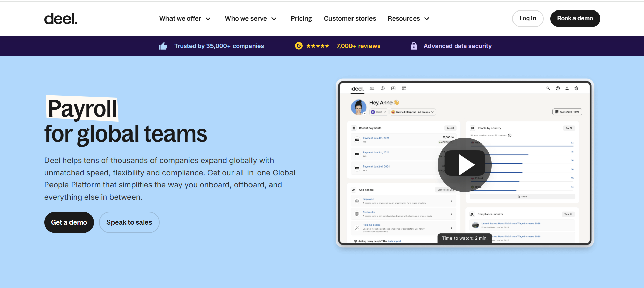Click the USA bar in country chart
644x288 pixels.
[522, 146]
